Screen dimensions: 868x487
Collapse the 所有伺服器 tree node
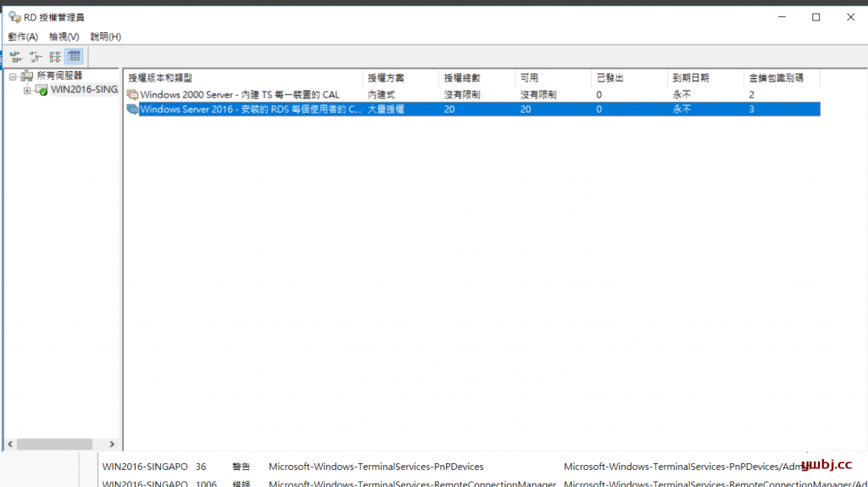click(13, 76)
